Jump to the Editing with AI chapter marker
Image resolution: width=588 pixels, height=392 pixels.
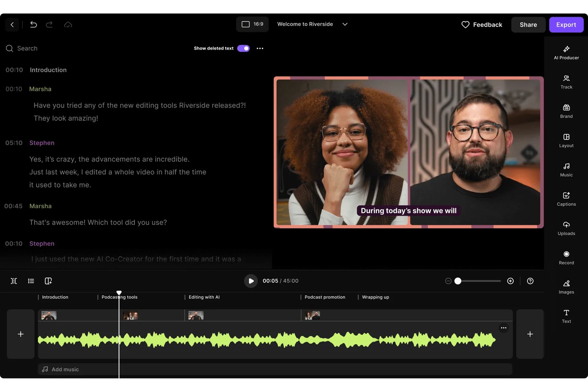click(204, 297)
